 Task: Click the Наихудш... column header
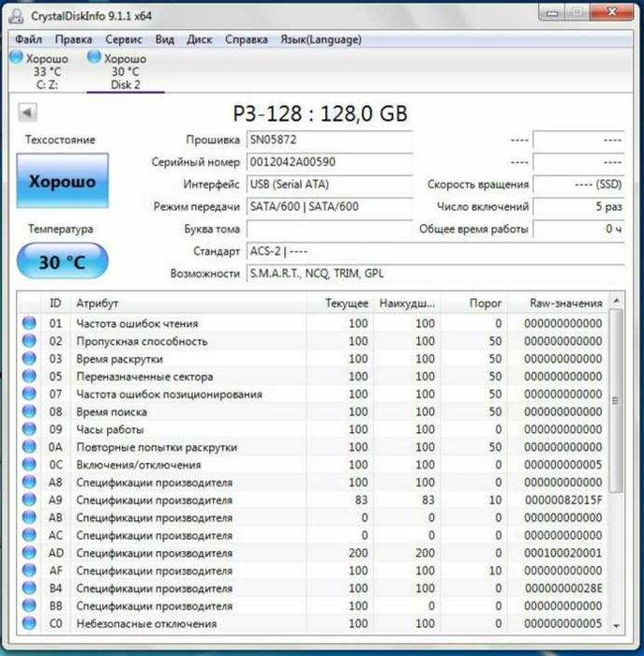[407, 304]
